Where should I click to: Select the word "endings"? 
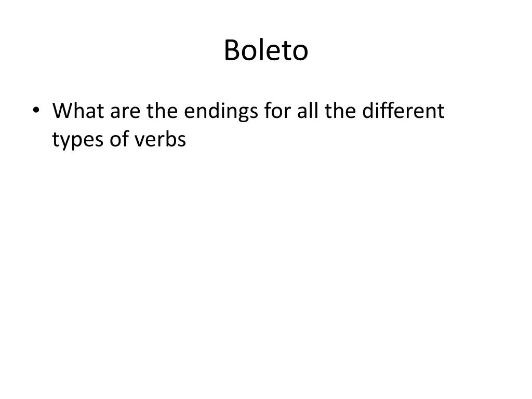pyautogui.click(x=221, y=112)
